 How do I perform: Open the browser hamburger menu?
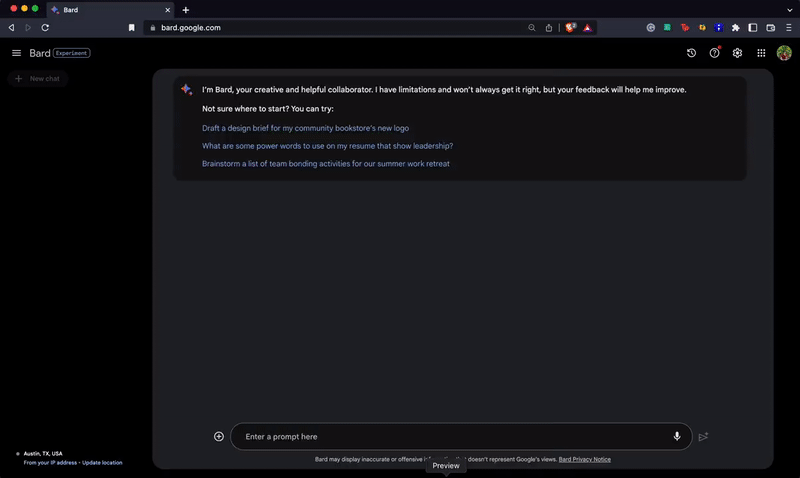pyautogui.click(x=789, y=28)
